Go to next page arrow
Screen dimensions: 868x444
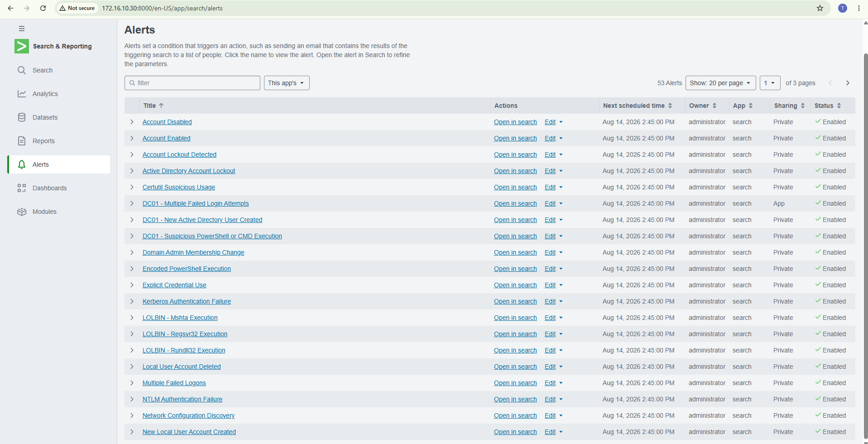coord(848,83)
